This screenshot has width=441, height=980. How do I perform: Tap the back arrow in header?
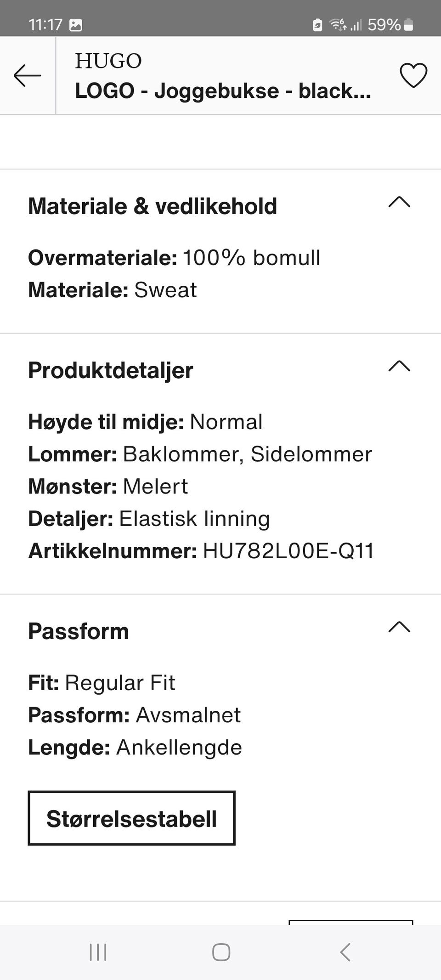pyautogui.click(x=27, y=76)
